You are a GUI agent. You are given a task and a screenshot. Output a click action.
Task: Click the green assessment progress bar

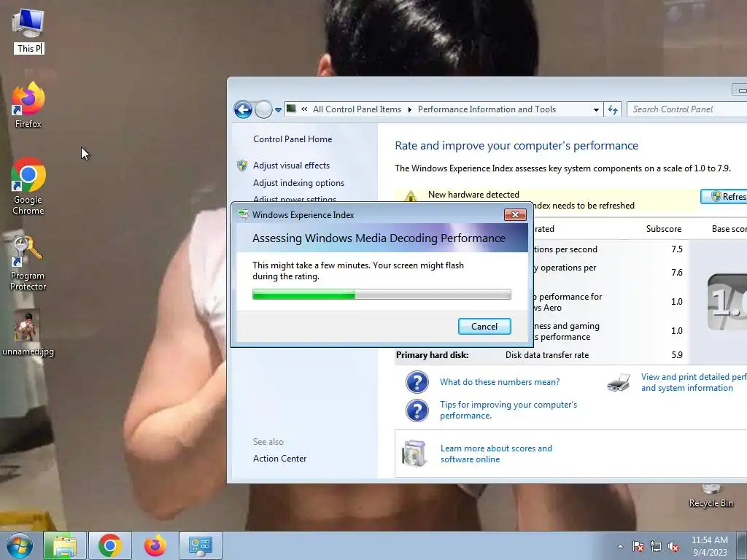pyautogui.click(x=381, y=295)
